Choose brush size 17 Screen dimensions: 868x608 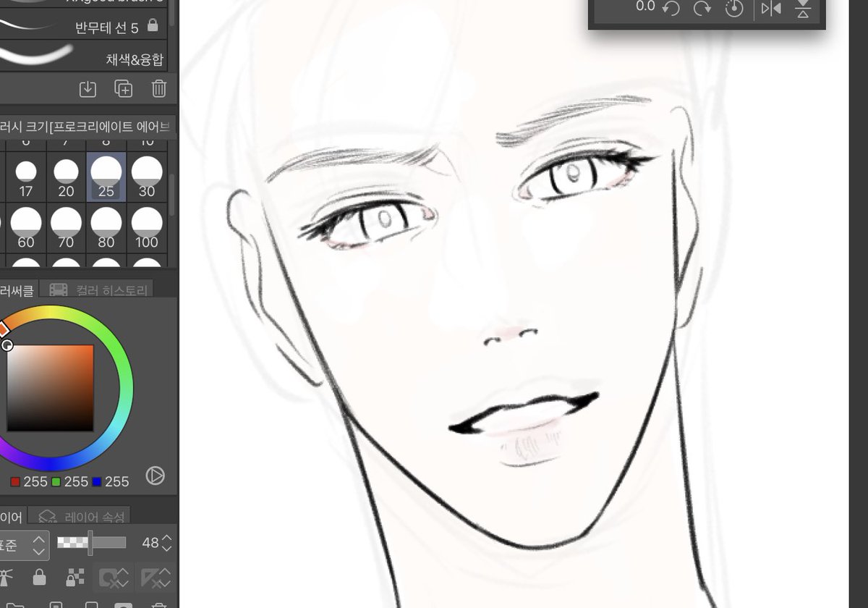[x=26, y=177]
